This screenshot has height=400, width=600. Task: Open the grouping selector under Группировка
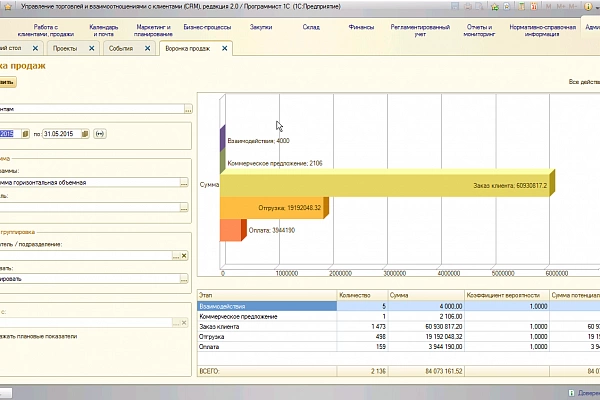pyautogui.click(x=184, y=279)
